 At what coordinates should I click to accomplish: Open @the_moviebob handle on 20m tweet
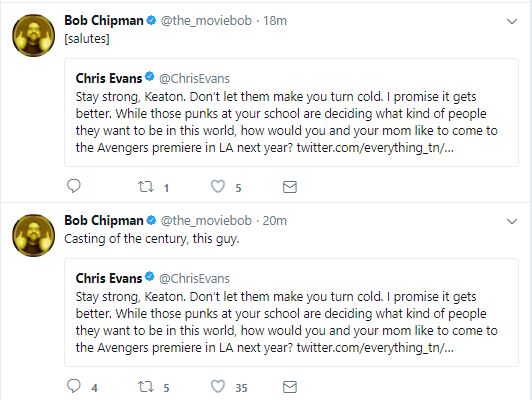click(206, 221)
